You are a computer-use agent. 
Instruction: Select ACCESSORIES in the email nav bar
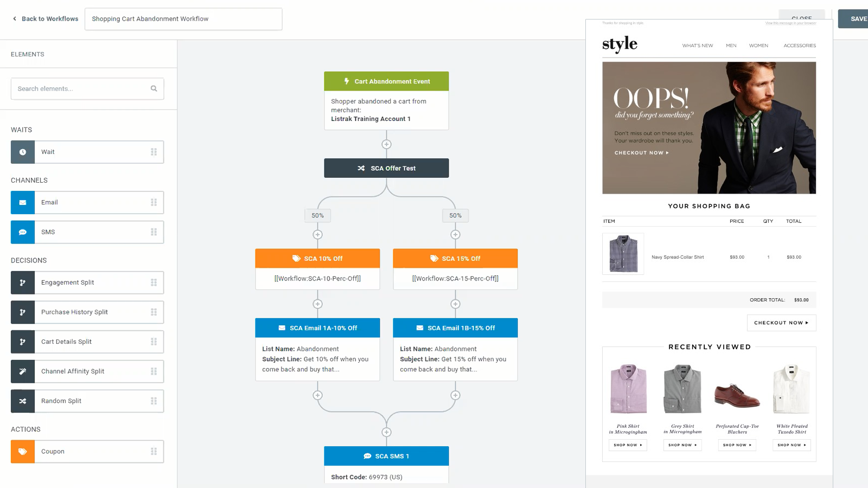click(x=799, y=46)
